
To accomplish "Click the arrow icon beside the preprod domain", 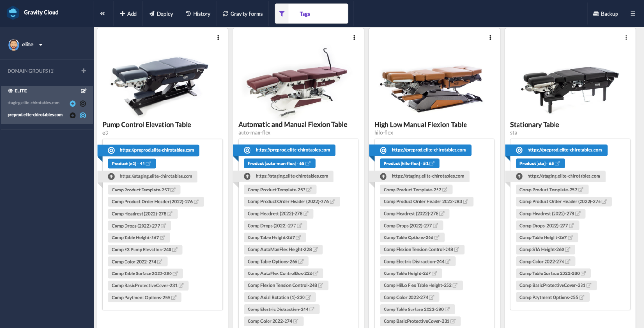I will click(x=72, y=115).
